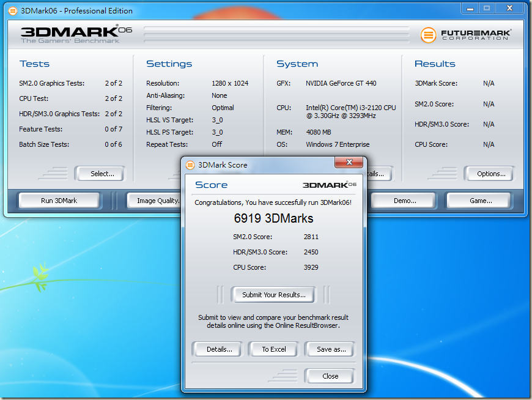
Task: Minimize the 3DMark06 main window
Action: coord(470,9)
